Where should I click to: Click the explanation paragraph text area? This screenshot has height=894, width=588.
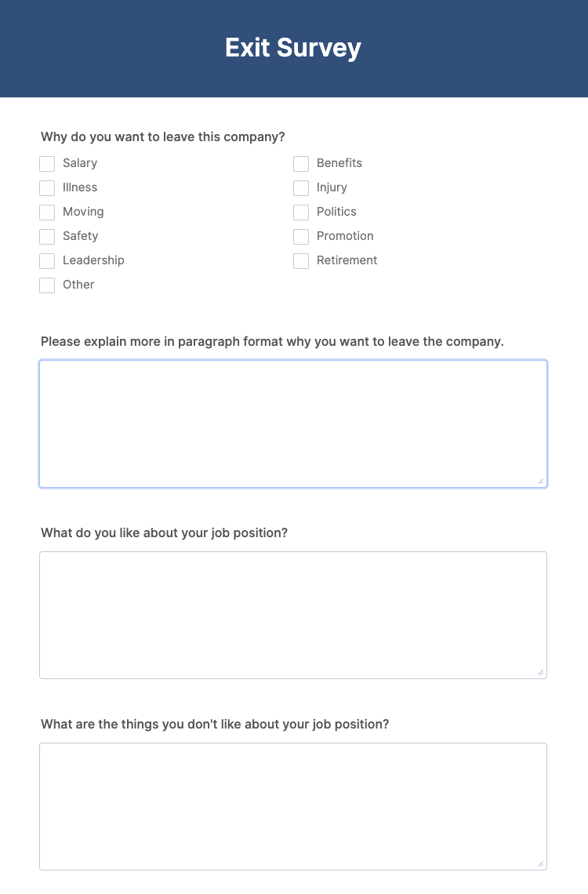293,423
